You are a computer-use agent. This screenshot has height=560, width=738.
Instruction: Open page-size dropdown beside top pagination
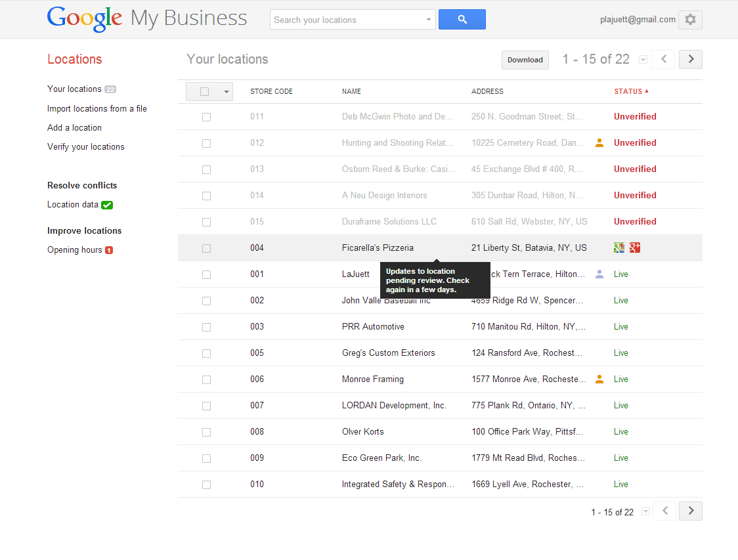tap(643, 60)
